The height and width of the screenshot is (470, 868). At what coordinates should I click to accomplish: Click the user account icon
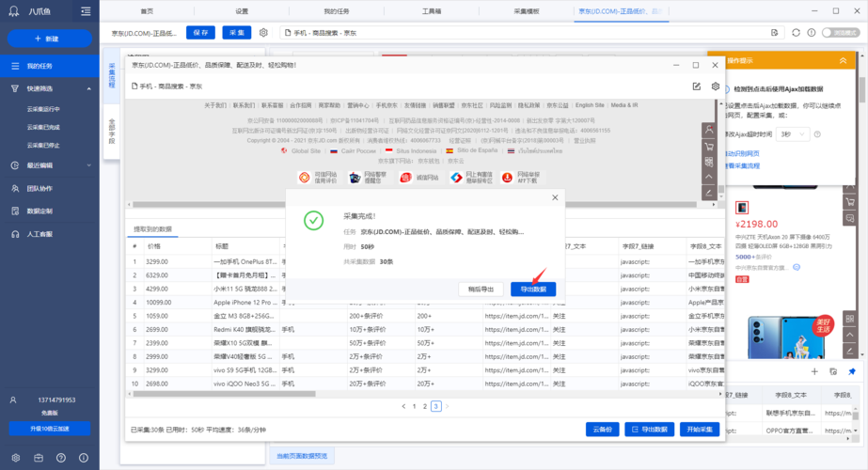click(13, 399)
